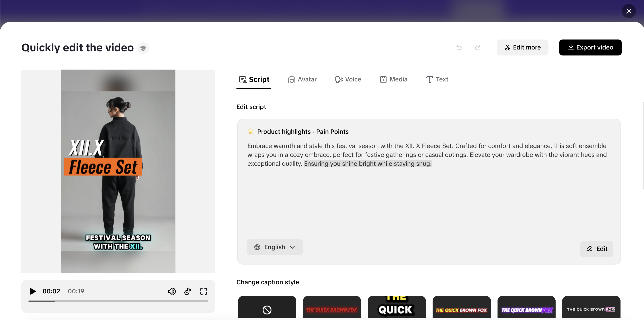Click the graduation cap tutorial icon

[143, 48]
